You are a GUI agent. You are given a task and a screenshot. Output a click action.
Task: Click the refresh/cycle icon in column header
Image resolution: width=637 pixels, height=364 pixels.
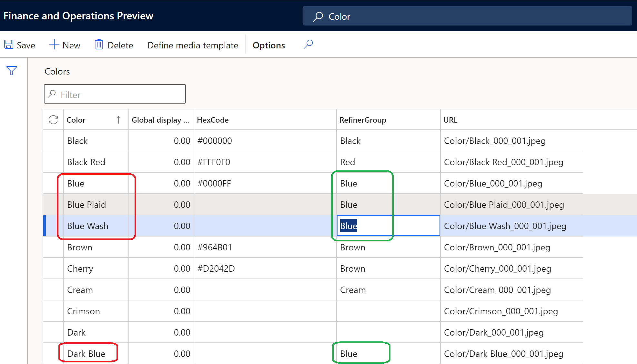(x=53, y=119)
